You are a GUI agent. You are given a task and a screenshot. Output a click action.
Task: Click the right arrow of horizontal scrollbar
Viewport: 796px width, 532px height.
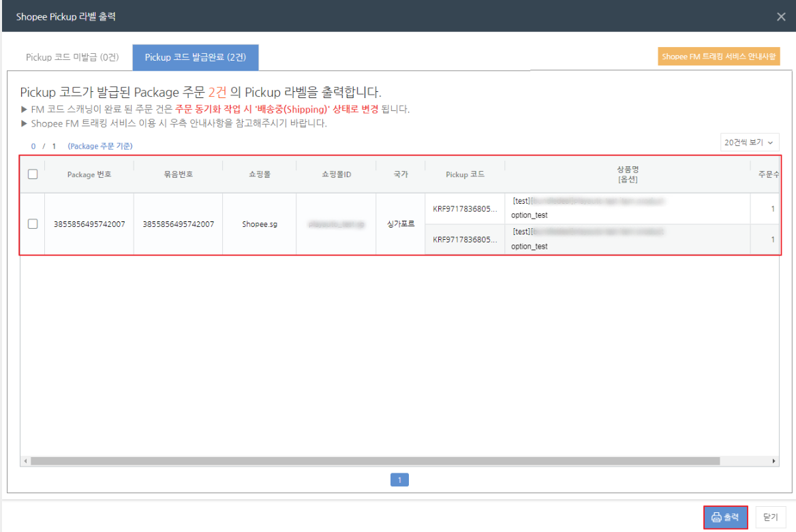774,461
